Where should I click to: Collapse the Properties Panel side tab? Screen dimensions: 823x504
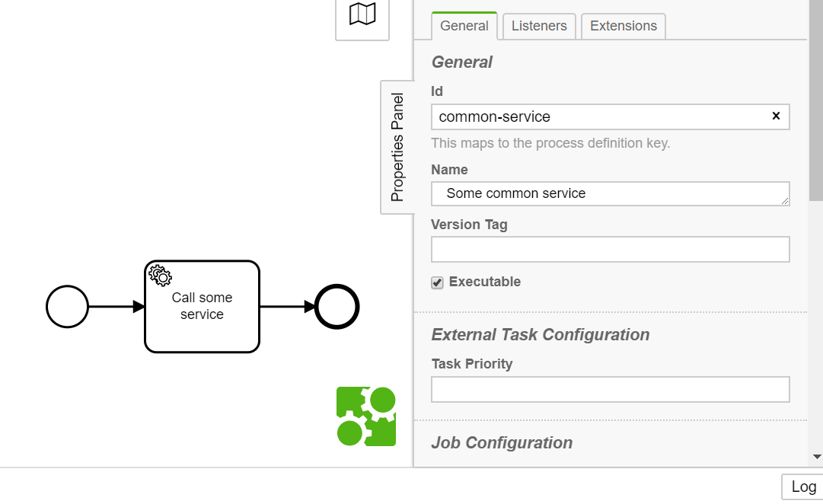pyautogui.click(x=397, y=147)
